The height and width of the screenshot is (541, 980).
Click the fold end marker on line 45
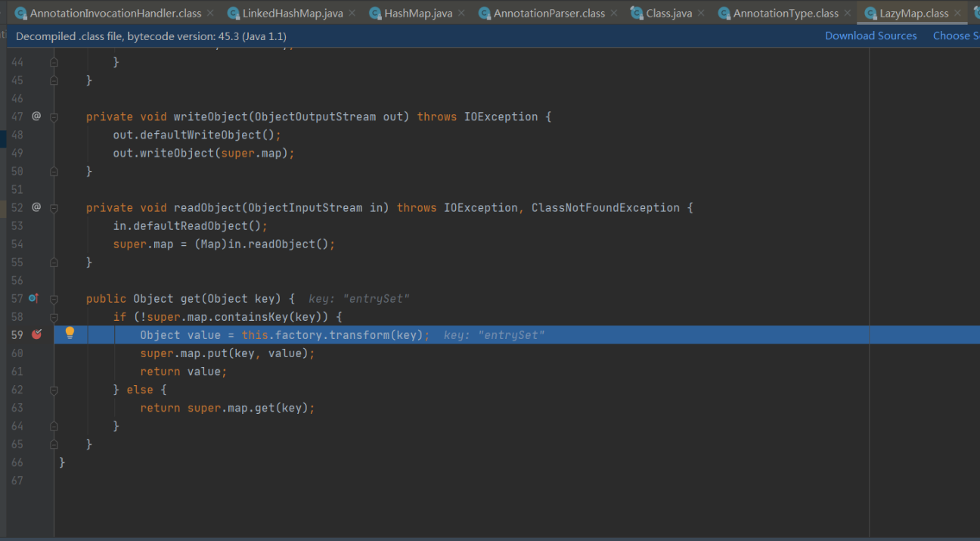point(54,80)
